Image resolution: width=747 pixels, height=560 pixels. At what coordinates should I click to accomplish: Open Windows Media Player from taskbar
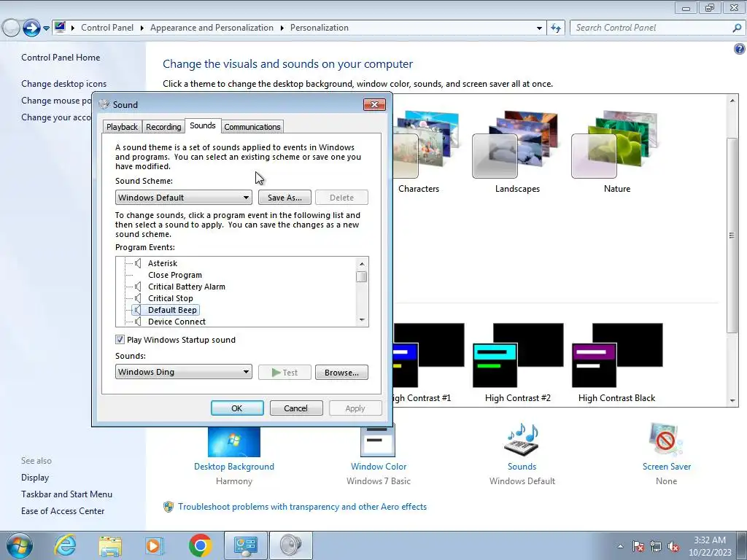(x=154, y=545)
